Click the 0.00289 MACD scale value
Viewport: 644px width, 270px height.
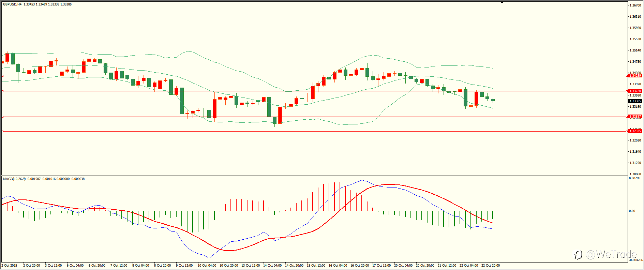[x=635, y=178]
